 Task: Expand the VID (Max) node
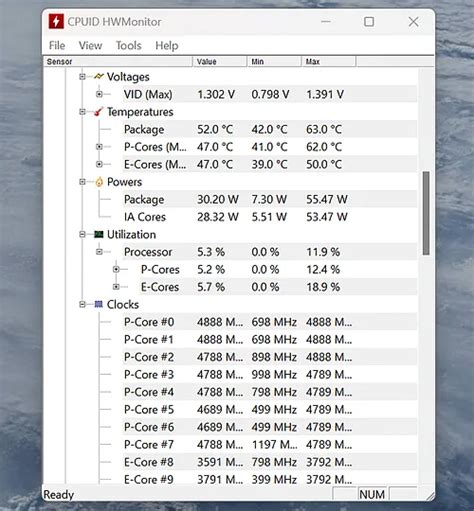(99, 94)
